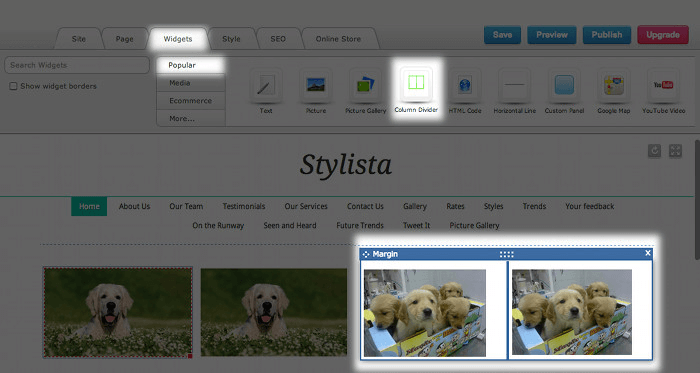
Task: Open the On the Runway navigation link
Action: pos(218,225)
